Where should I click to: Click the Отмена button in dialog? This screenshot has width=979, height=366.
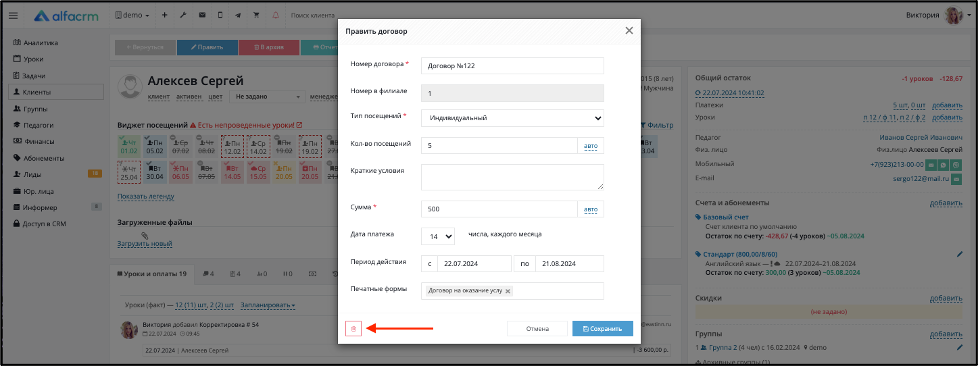[537, 329]
